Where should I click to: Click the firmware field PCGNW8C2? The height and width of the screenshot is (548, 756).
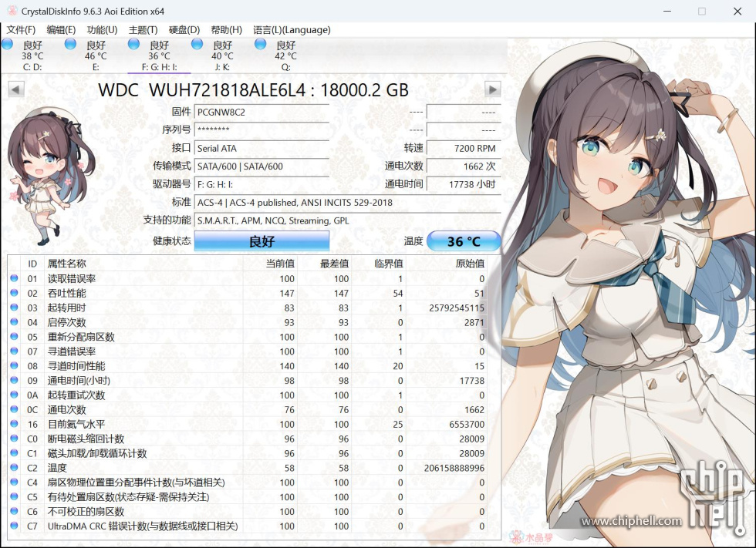click(x=262, y=113)
